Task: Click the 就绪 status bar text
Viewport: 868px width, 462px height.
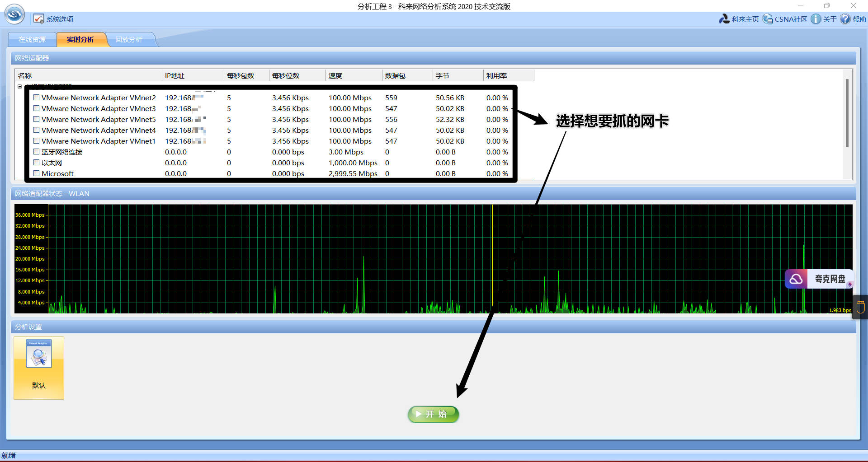Action: tap(8, 455)
